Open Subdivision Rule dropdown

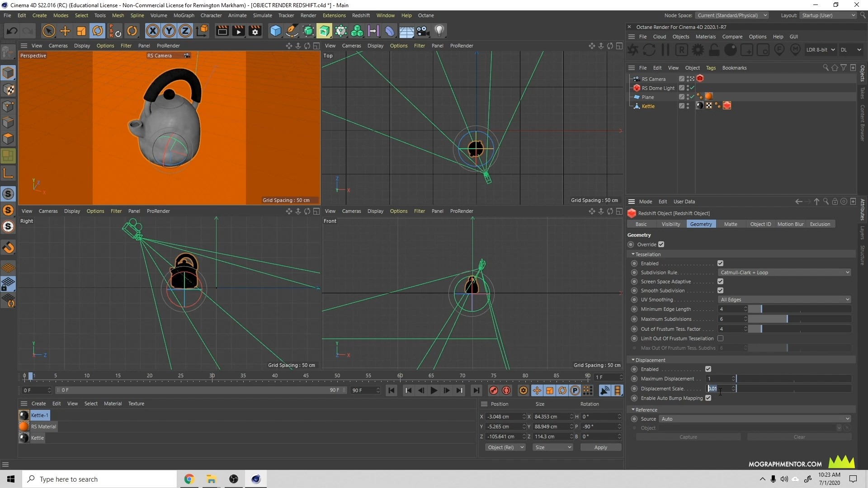(x=784, y=272)
